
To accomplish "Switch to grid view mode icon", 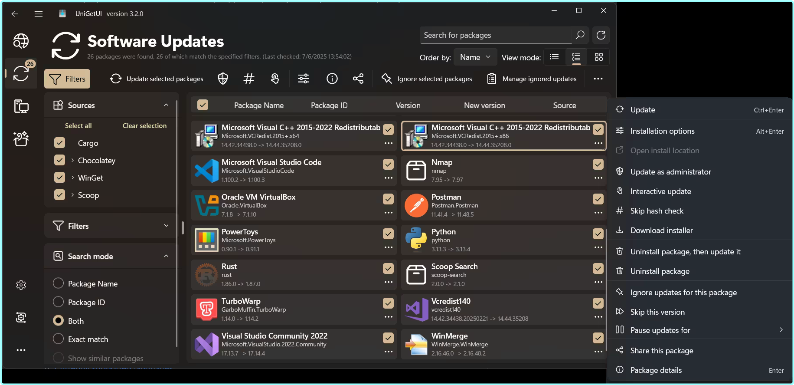I will (x=576, y=57).
